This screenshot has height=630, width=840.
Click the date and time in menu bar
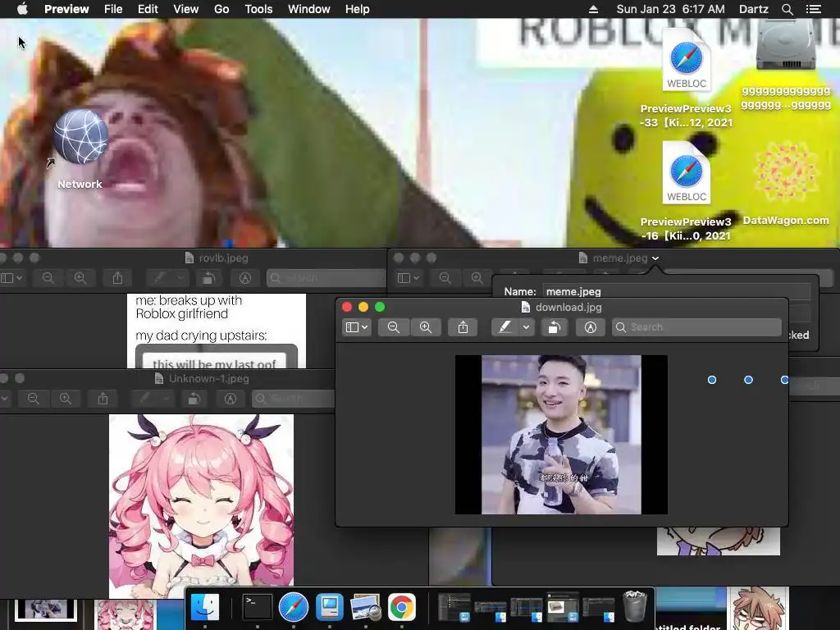pyautogui.click(x=670, y=9)
